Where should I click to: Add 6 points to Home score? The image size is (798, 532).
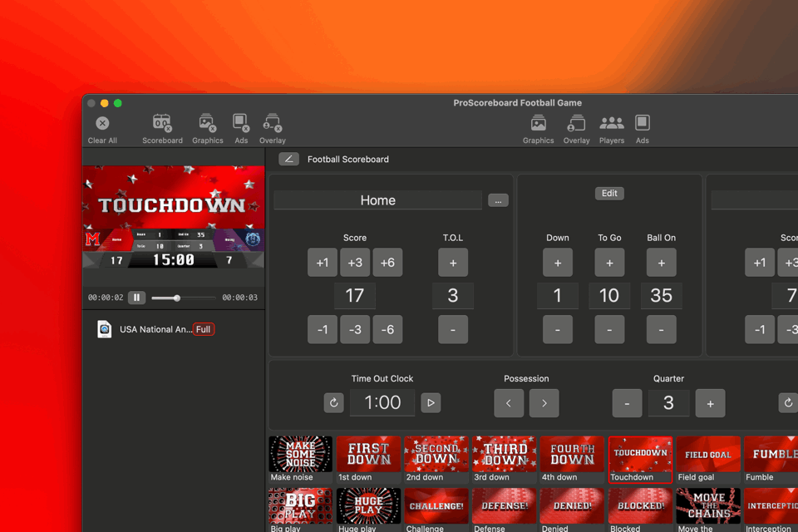[387, 263]
